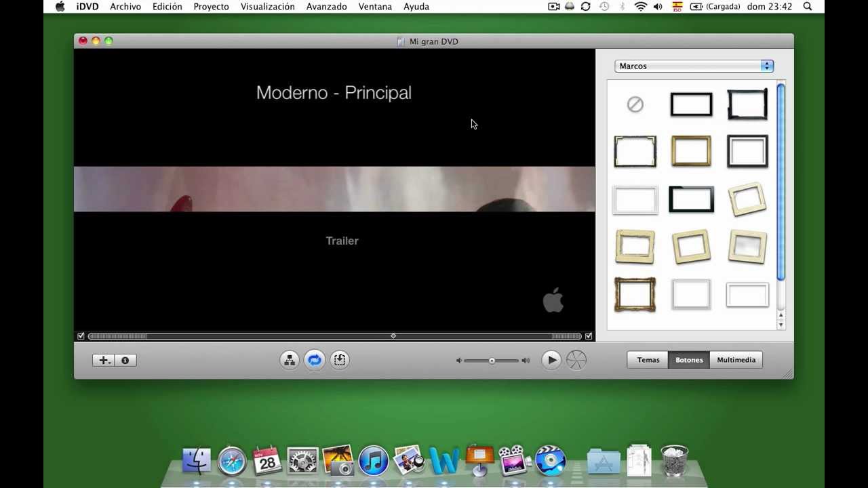The height and width of the screenshot is (488, 868).
Task: Click the Time Machine menu bar icon
Action: coord(604,7)
